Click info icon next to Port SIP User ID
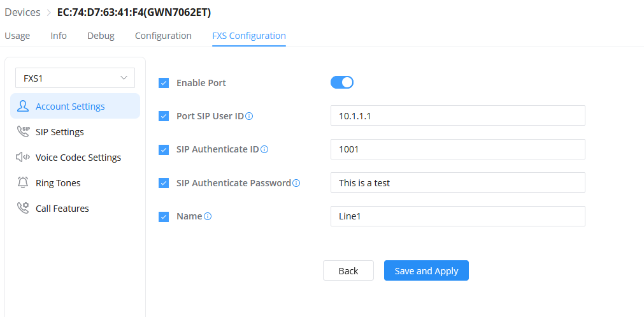This screenshot has width=644, height=317. click(249, 116)
